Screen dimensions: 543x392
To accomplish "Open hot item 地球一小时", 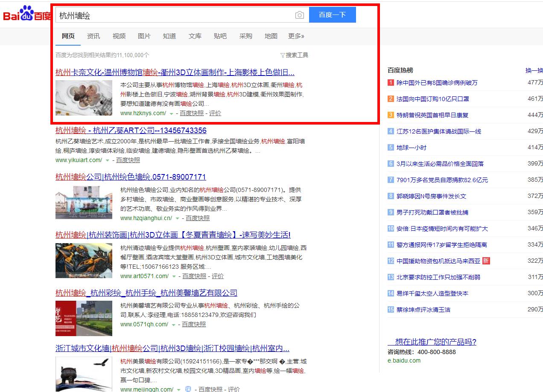I will [x=412, y=148].
